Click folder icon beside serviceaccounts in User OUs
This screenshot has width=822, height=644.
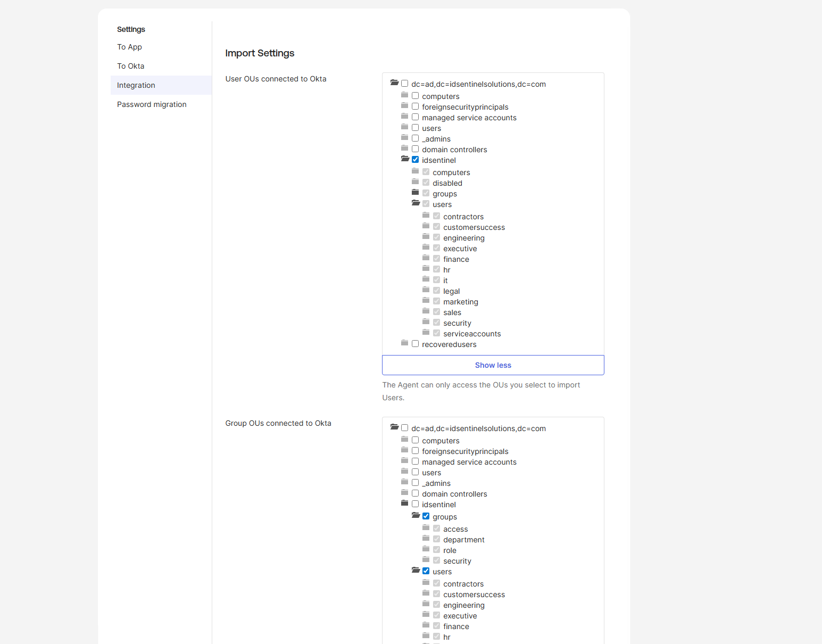tap(426, 333)
